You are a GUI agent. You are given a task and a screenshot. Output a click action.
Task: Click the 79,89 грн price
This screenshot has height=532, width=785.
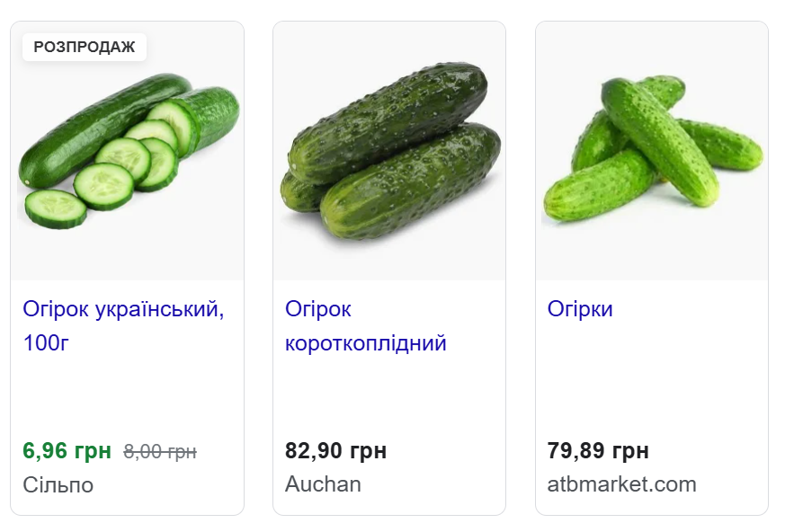click(598, 451)
